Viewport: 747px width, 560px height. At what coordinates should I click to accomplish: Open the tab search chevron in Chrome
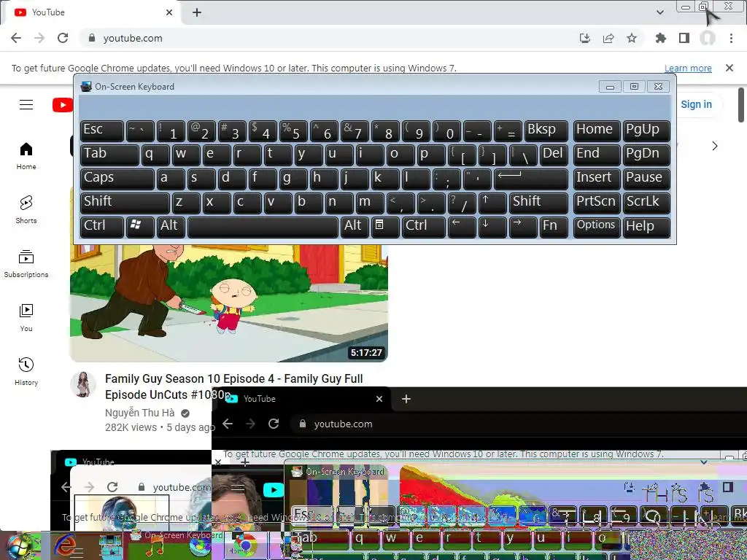(x=659, y=12)
